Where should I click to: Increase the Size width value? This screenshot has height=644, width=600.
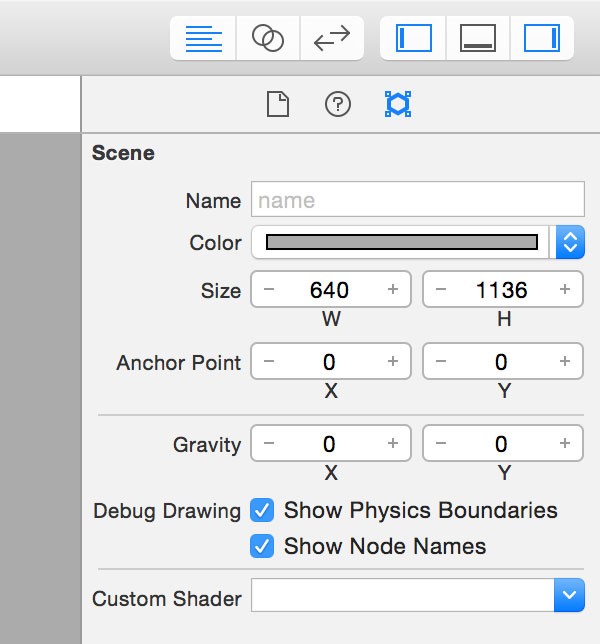tap(393, 289)
